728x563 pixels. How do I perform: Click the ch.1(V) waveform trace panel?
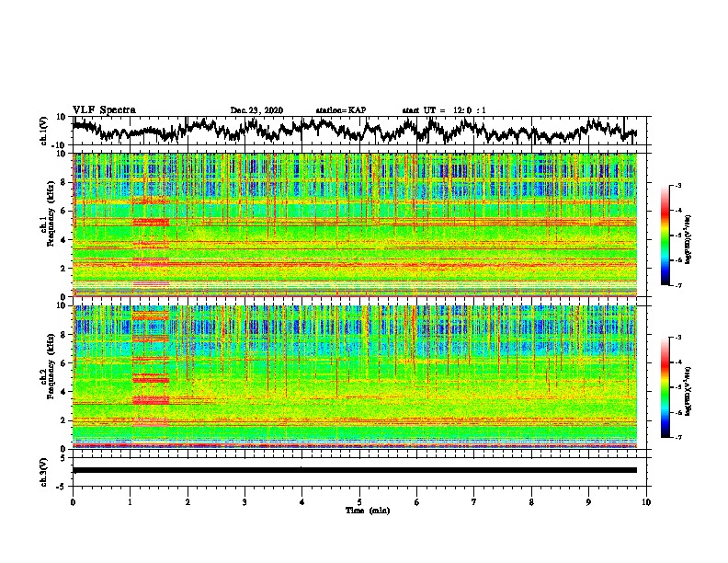pyautogui.click(x=359, y=131)
